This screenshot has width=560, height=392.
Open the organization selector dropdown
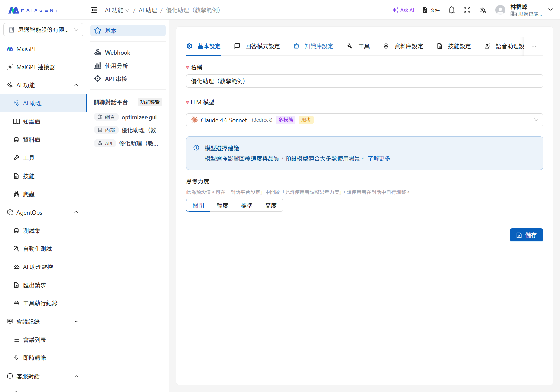coord(43,30)
